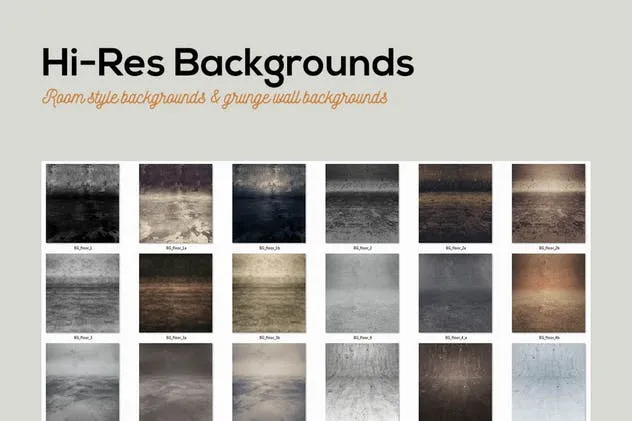
Task: Open second thumbnail in the bottom row
Action: (175, 381)
